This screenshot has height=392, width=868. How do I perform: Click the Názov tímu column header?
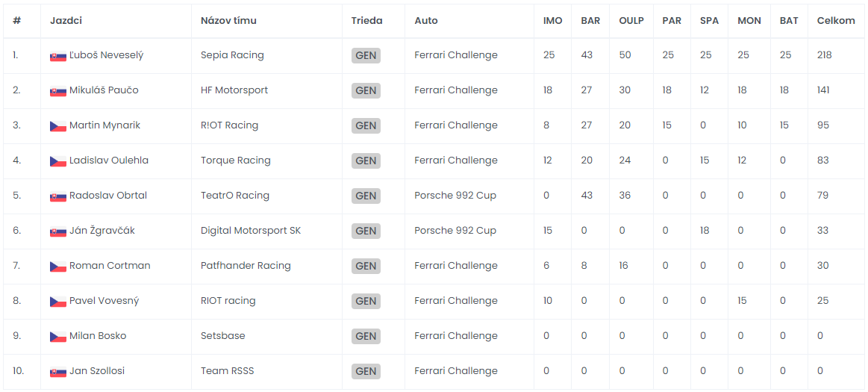point(228,20)
